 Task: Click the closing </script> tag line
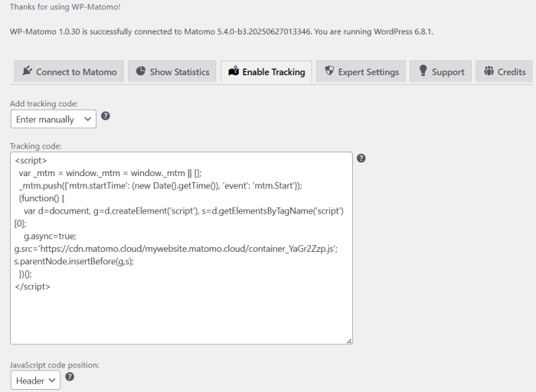[x=32, y=286]
